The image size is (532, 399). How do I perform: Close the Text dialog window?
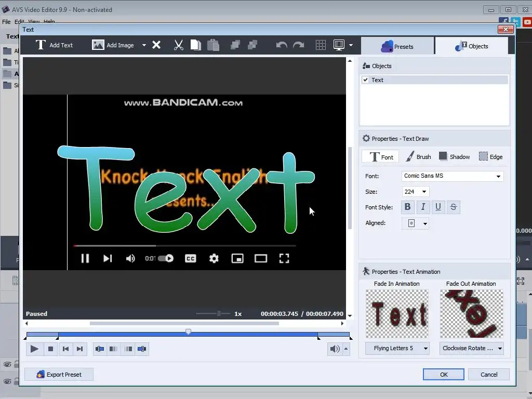click(x=506, y=30)
